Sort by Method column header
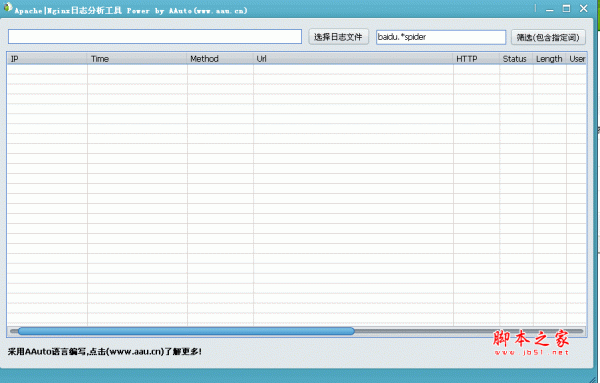The height and width of the screenshot is (383, 600). (220, 59)
